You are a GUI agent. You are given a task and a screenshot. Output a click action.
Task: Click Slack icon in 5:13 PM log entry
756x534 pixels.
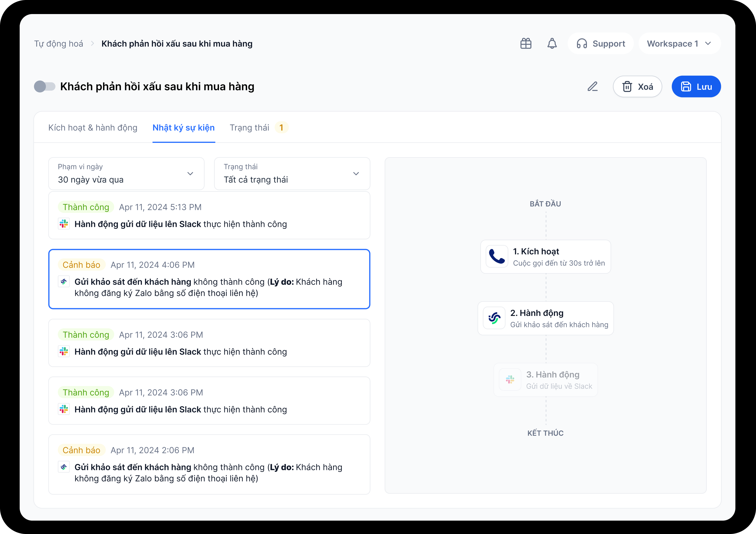point(64,224)
